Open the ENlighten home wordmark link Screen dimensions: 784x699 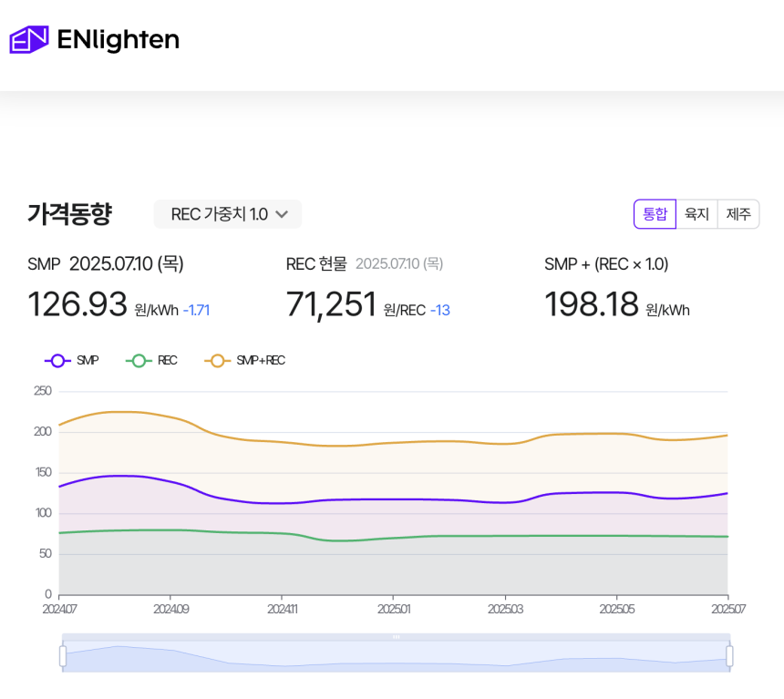coord(118,39)
